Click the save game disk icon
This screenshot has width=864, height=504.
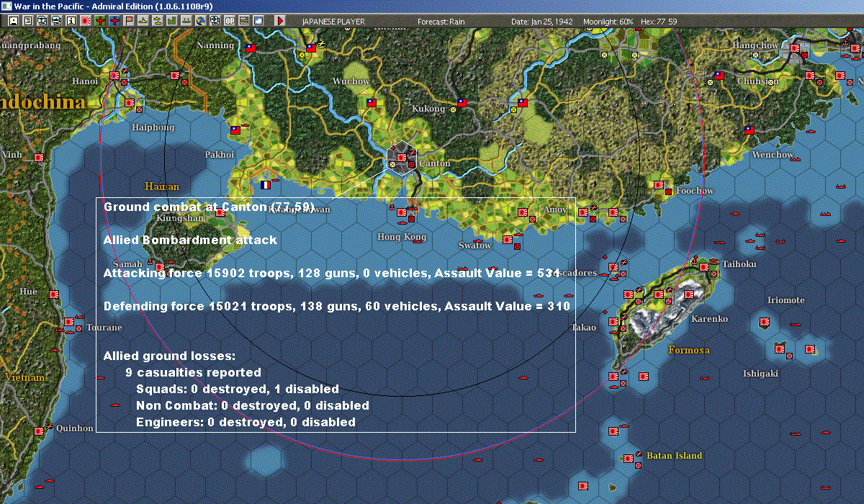(x=14, y=21)
